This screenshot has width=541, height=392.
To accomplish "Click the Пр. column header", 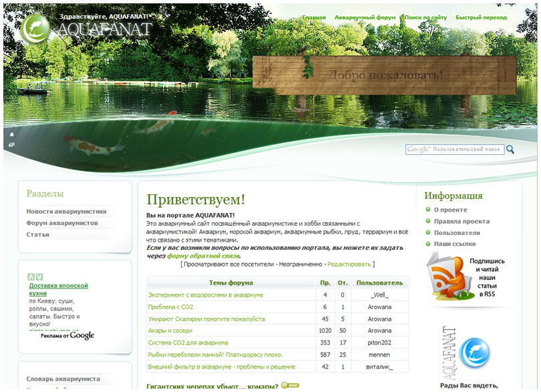I will [325, 282].
